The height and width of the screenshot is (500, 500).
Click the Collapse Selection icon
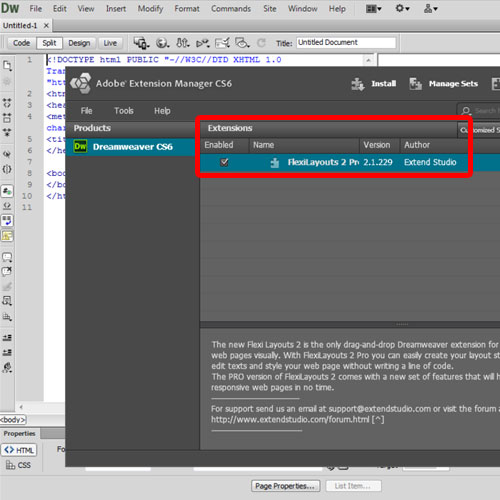click(7, 117)
